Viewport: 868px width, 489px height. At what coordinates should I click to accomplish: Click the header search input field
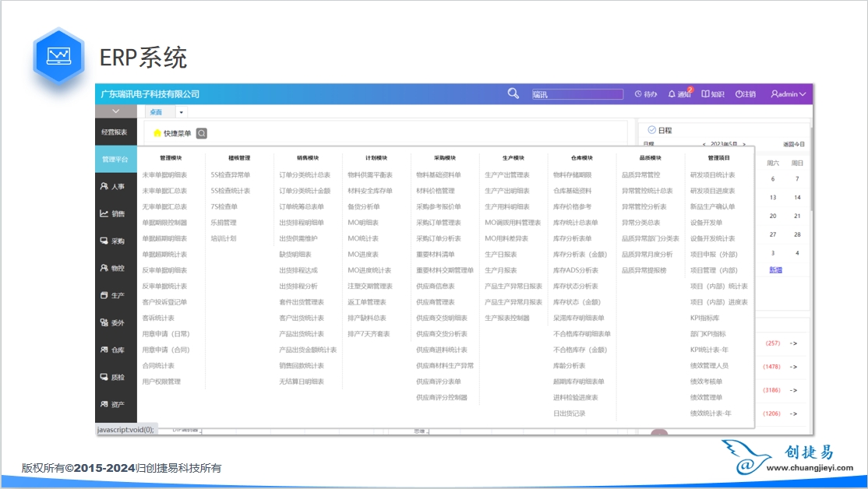(x=577, y=94)
